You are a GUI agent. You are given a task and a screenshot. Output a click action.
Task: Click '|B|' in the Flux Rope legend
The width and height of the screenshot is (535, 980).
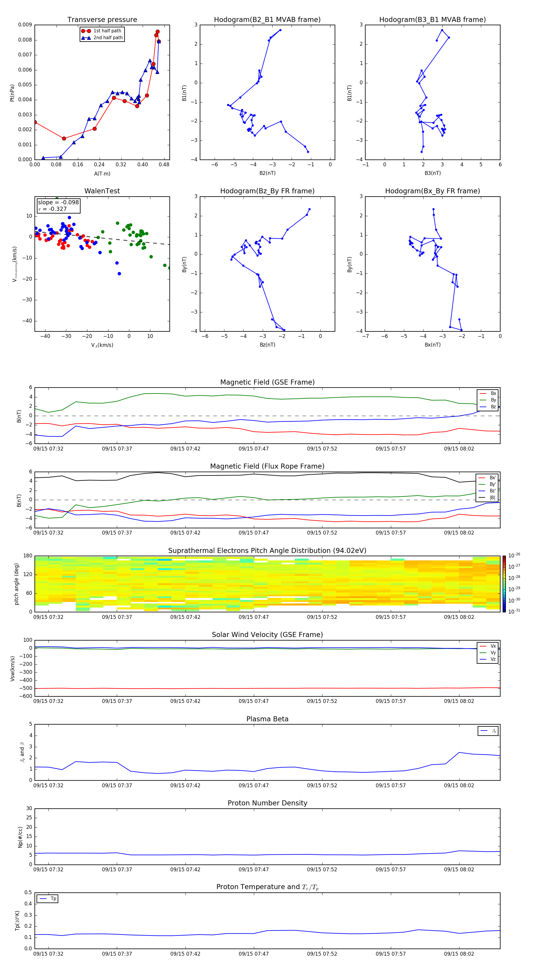coord(492,498)
